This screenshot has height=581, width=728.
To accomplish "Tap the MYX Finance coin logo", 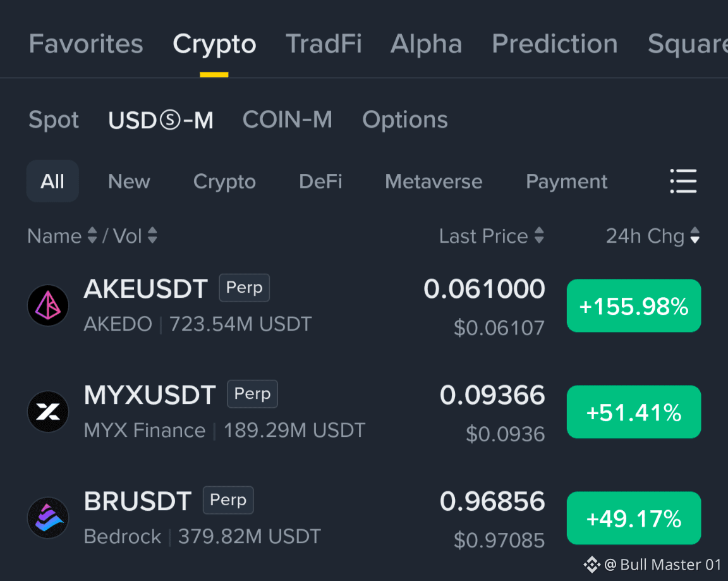I will pyautogui.click(x=48, y=412).
